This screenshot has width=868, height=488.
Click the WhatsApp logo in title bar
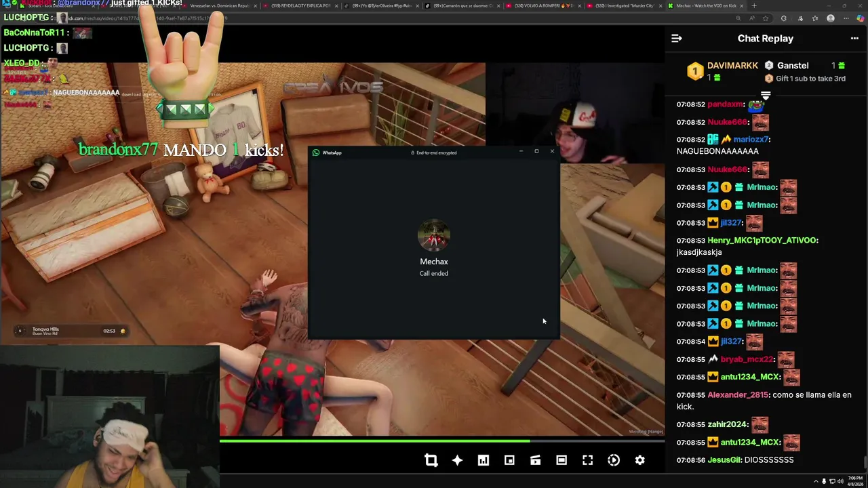[316, 152]
